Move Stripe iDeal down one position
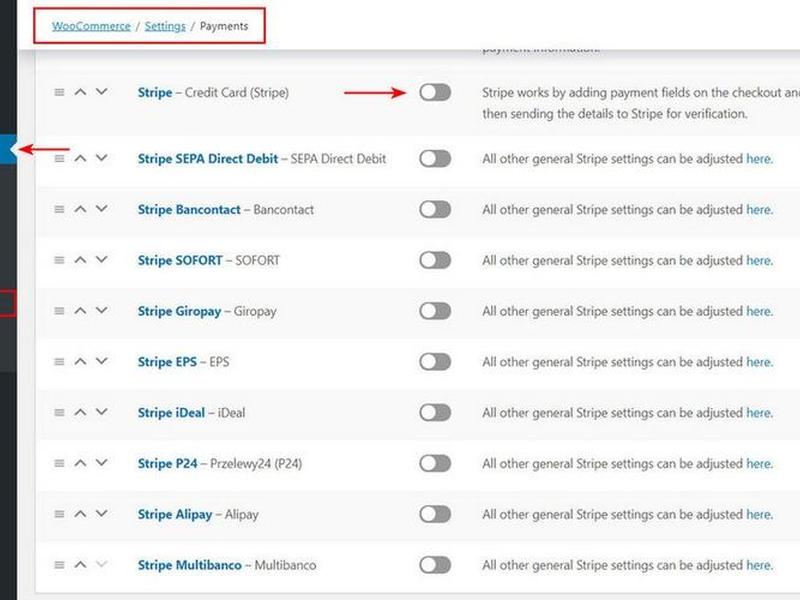The image size is (800, 600). tap(102, 412)
